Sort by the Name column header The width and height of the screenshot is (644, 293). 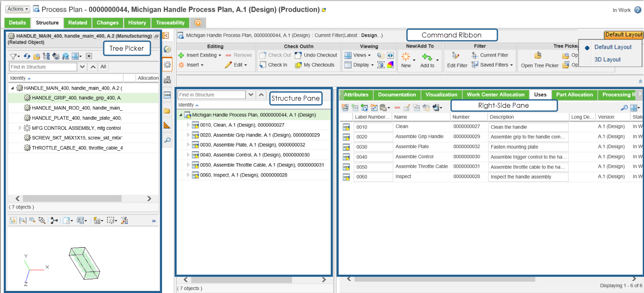pyautogui.click(x=421, y=117)
